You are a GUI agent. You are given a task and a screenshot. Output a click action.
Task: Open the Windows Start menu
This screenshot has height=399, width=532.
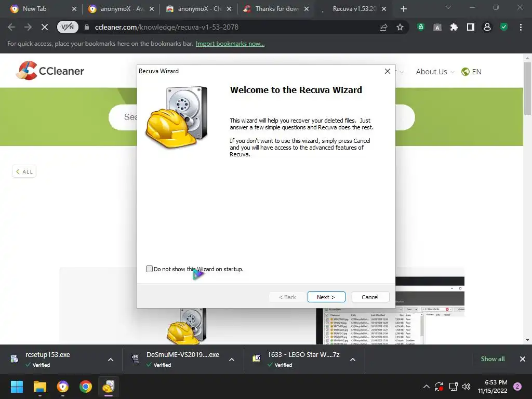(17, 387)
